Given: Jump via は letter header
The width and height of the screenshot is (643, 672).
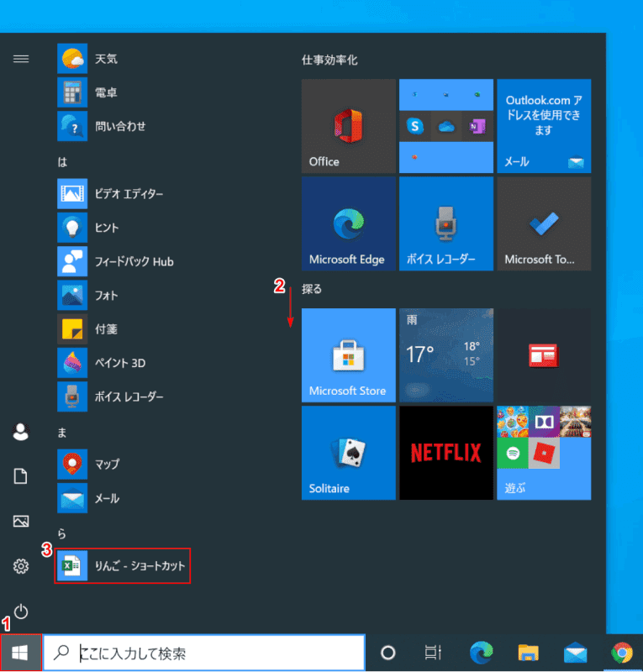Looking at the screenshot, I should (63, 161).
